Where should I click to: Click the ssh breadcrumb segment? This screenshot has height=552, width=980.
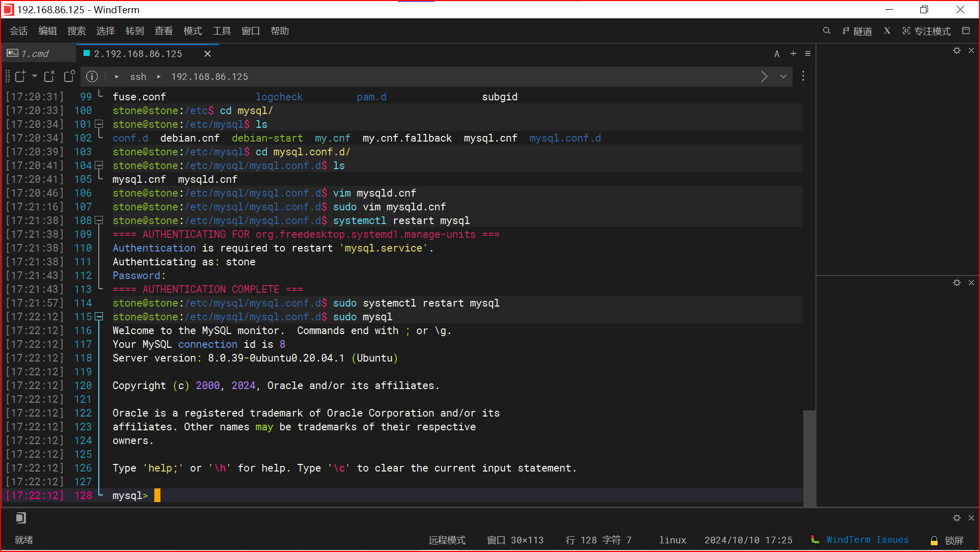pyautogui.click(x=138, y=76)
